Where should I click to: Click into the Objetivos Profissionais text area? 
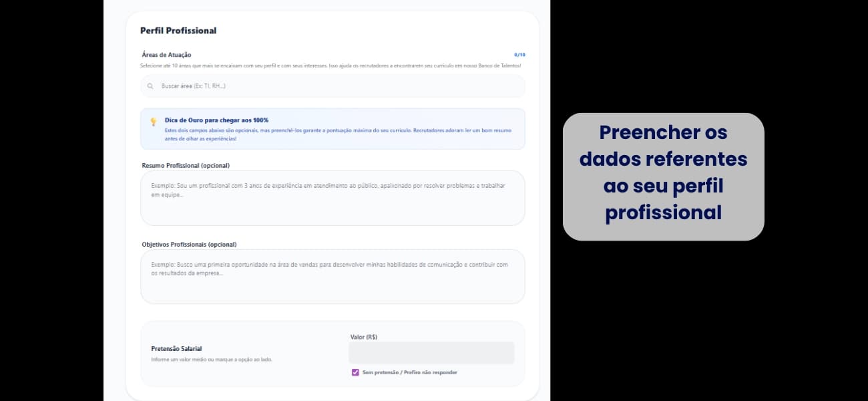pos(333,277)
